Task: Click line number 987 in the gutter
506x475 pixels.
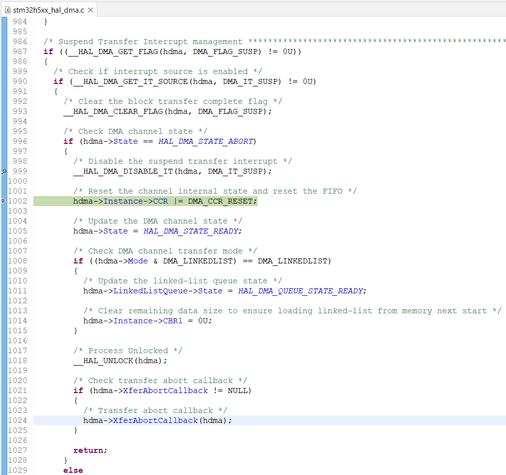Action: [x=20, y=51]
